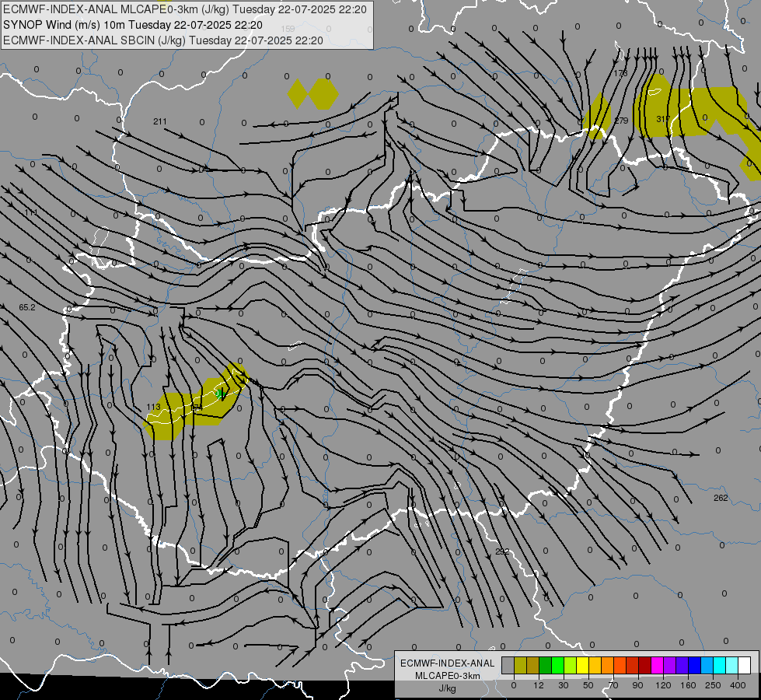Image resolution: width=761 pixels, height=700 pixels.
Task: Click the map value 65.2
Action: 27,307
